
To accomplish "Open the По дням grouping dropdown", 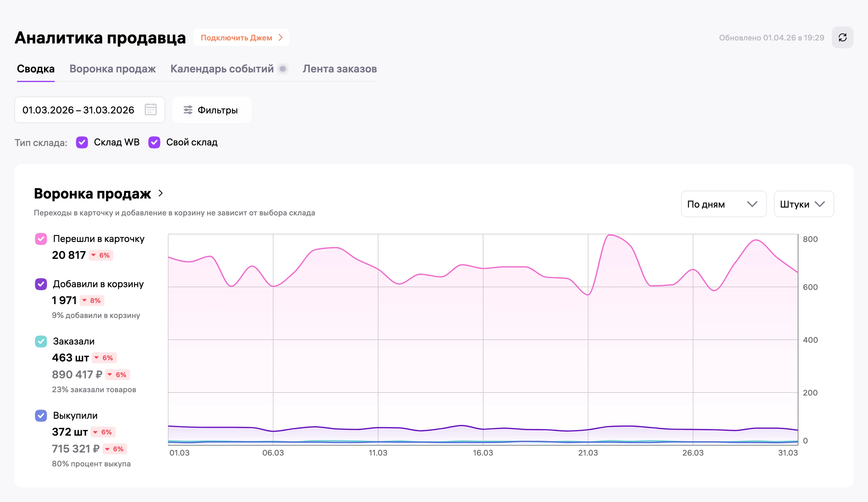I will click(x=724, y=204).
